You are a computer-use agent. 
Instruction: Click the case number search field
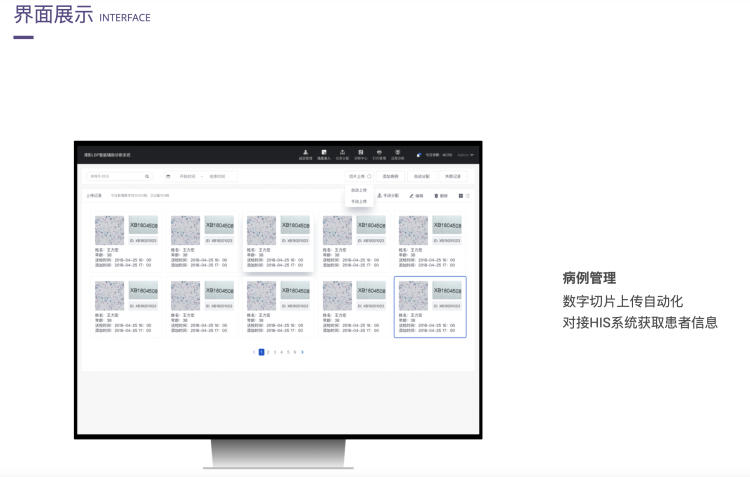pyautogui.click(x=120, y=177)
